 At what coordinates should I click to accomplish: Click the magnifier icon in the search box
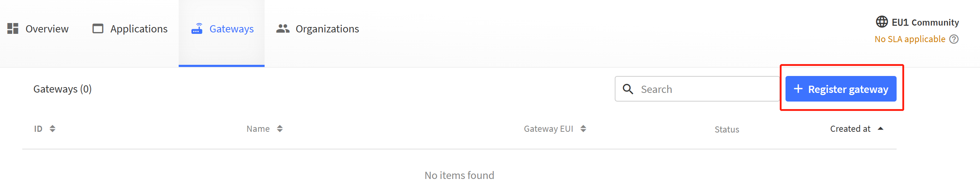[628, 89]
